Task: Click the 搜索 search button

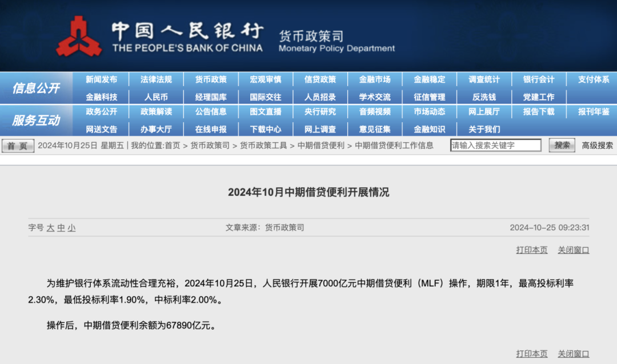Action: pyautogui.click(x=562, y=145)
